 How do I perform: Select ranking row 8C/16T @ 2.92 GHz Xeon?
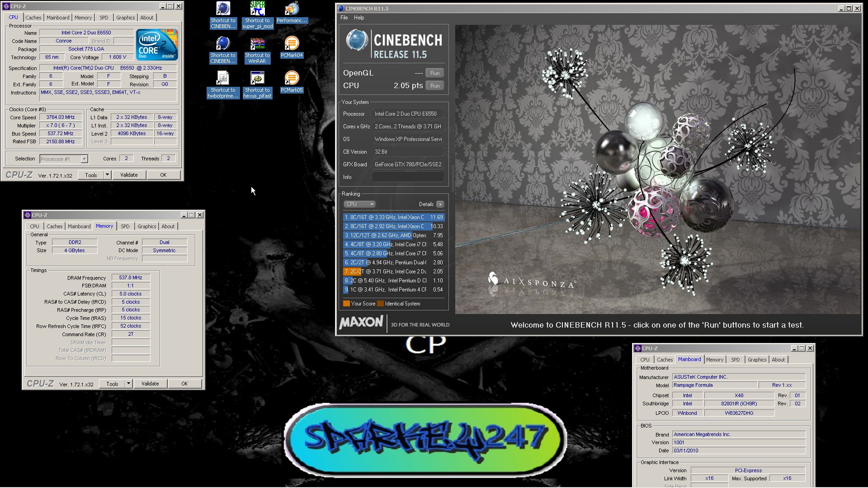(x=394, y=226)
